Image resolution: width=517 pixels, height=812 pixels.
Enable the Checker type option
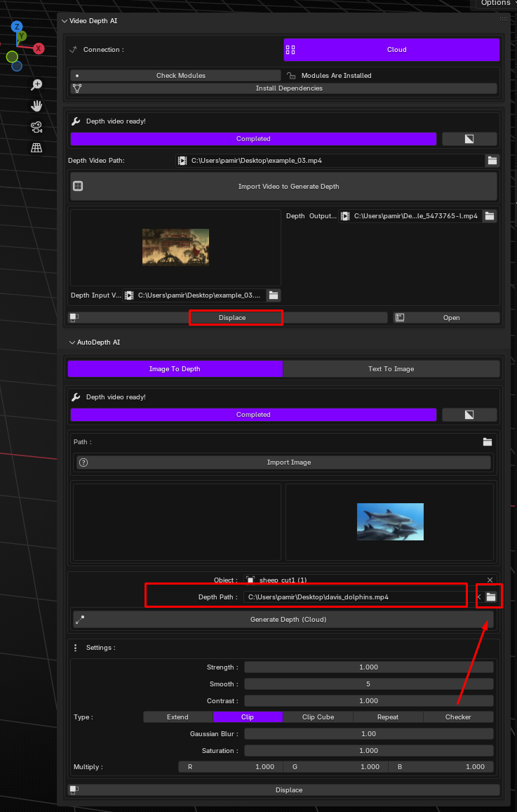coord(458,717)
